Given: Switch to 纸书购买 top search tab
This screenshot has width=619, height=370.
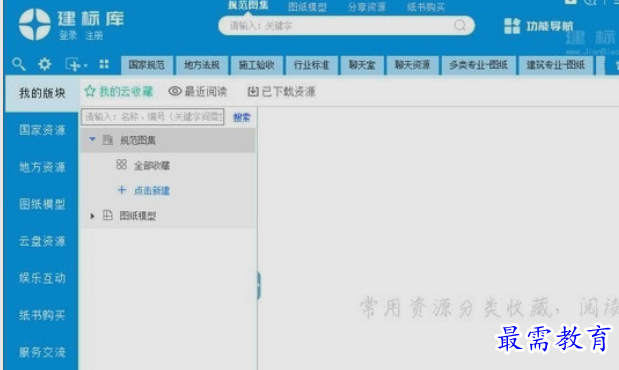Looking at the screenshot, I should (x=426, y=7).
